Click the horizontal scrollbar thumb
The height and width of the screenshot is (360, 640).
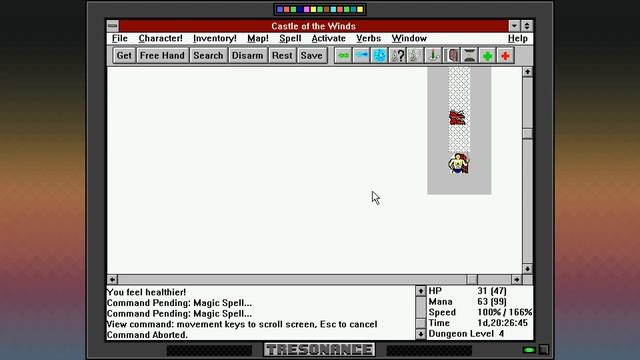[x=472, y=280]
